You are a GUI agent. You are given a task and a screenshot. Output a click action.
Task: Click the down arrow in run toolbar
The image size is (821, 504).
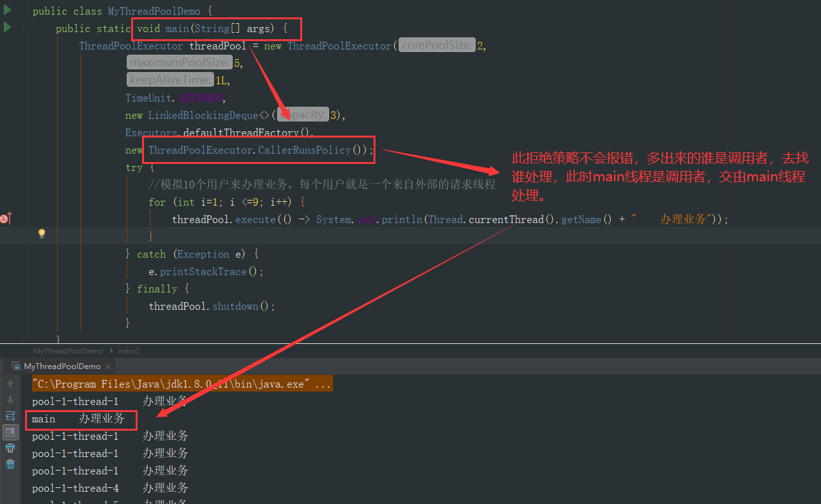[x=10, y=400]
